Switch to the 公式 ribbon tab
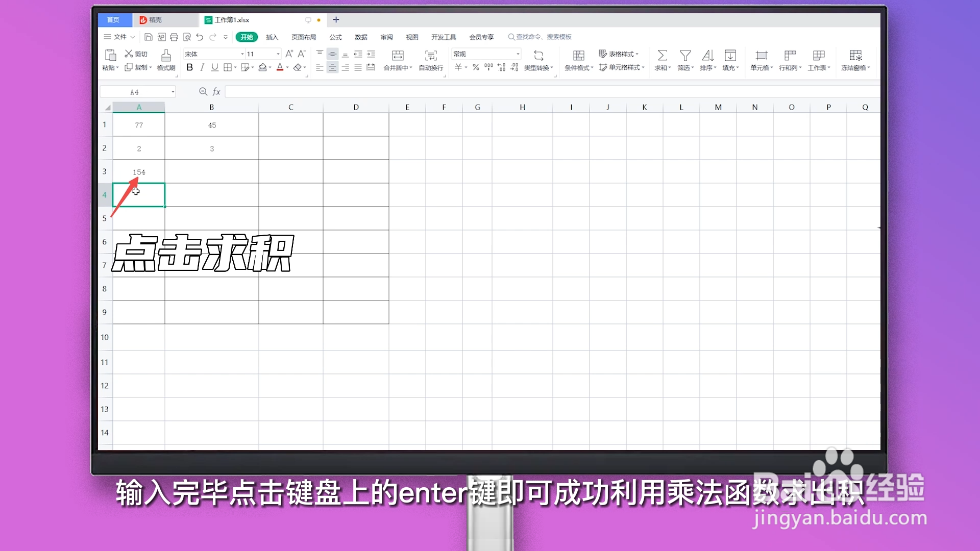 (335, 37)
